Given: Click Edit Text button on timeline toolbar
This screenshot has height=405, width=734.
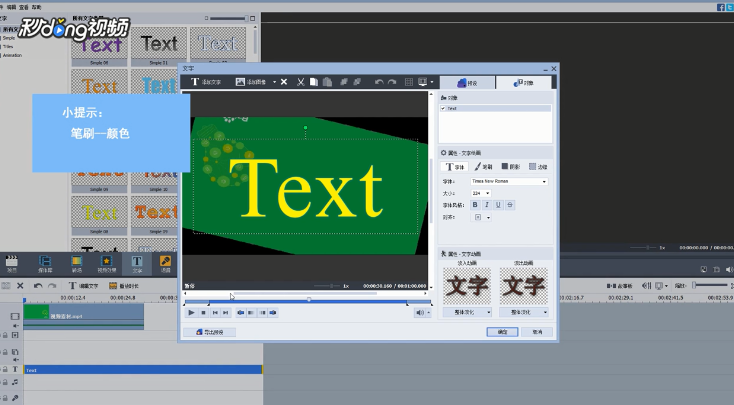Looking at the screenshot, I should coord(83,286).
